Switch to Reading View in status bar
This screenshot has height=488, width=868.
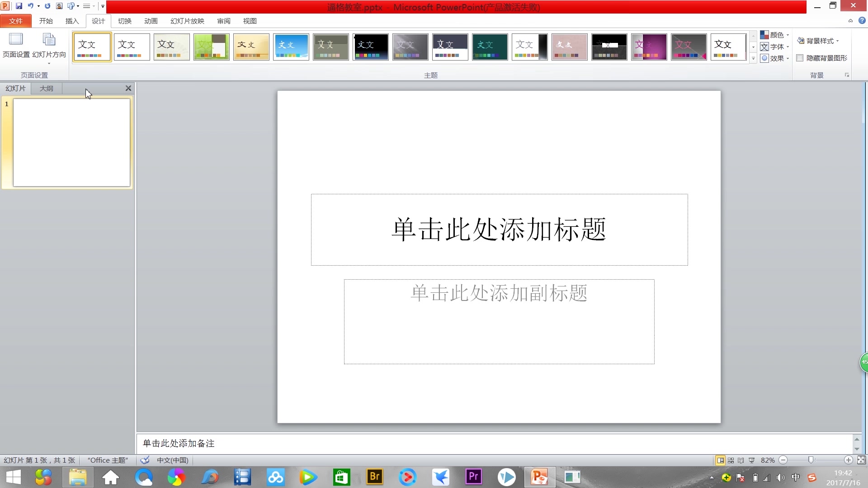(741, 460)
